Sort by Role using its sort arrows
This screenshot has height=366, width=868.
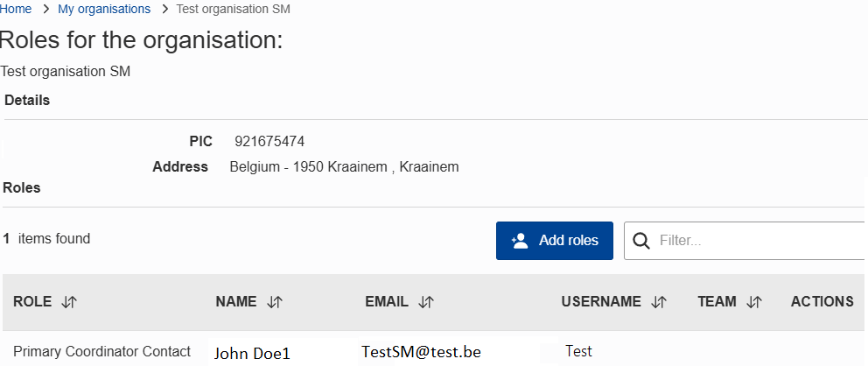70,302
